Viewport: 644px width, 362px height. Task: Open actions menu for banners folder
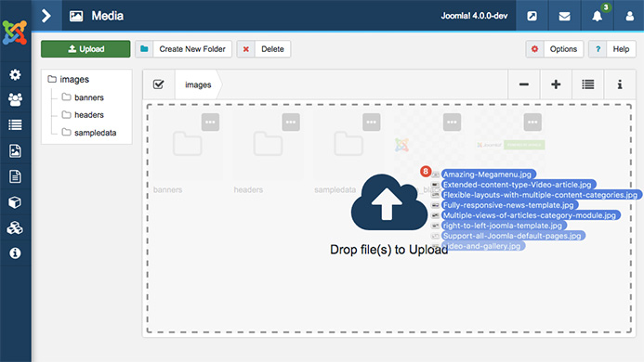(x=210, y=122)
